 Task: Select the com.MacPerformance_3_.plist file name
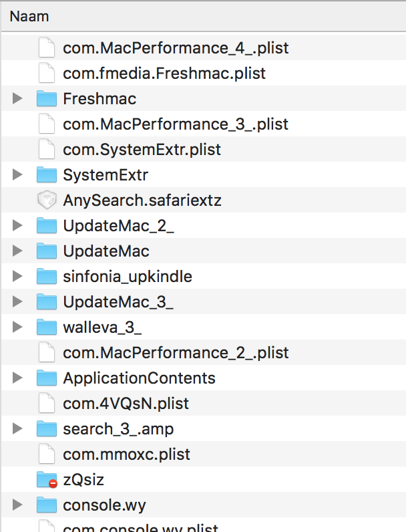pyautogui.click(x=176, y=124)
